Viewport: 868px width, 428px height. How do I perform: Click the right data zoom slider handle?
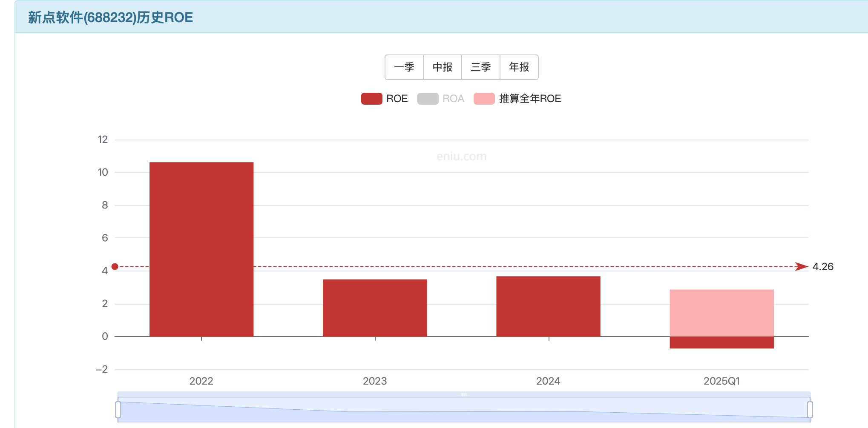pyautogui.click(x=810, y=410)
